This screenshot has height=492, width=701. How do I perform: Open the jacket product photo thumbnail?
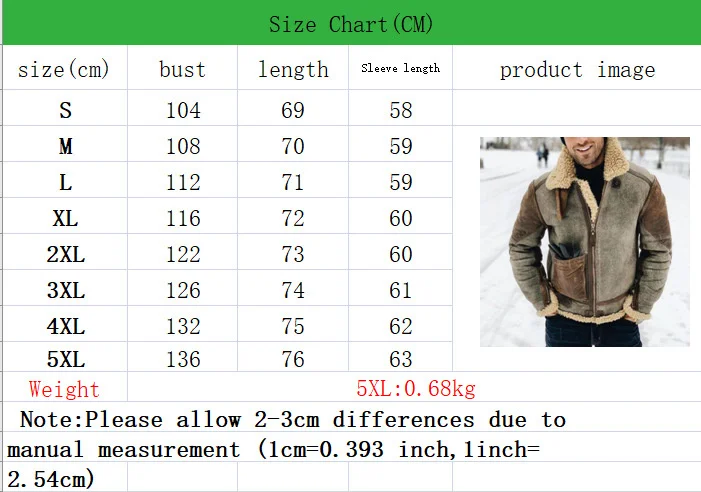point(585,242)
